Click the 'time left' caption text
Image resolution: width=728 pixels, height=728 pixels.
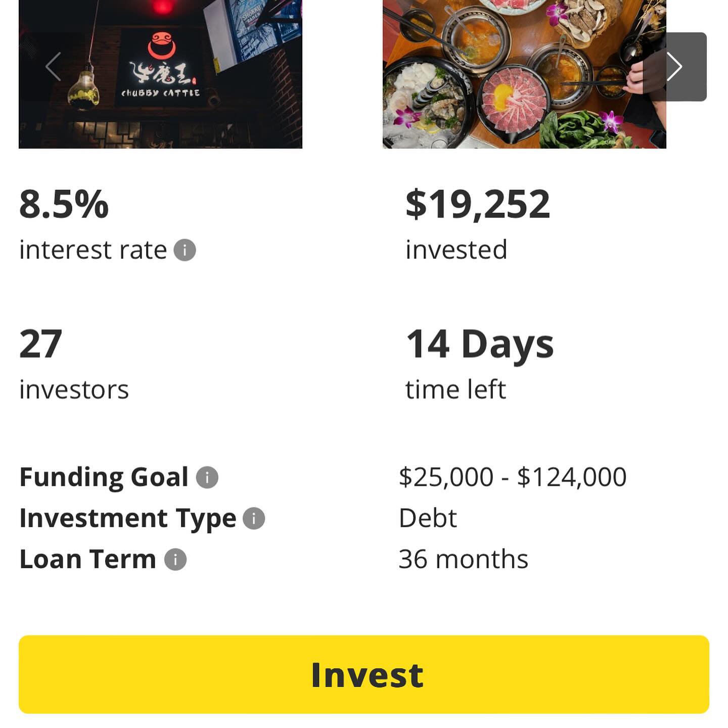pyautogui.click(x=455, y=390)
